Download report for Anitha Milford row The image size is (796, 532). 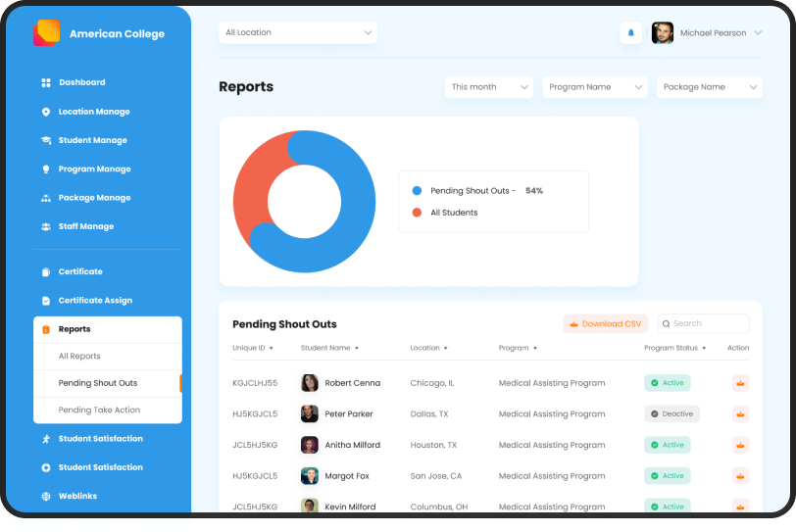(741, 445)
